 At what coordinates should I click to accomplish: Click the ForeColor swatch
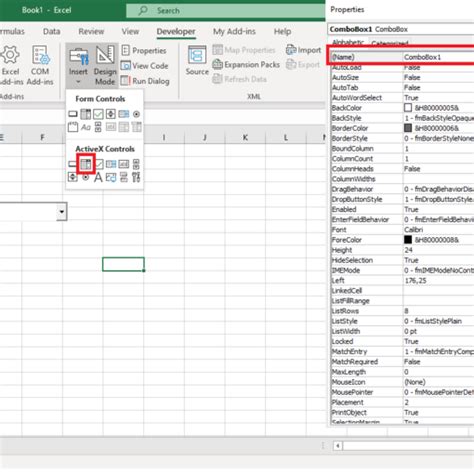408,240
